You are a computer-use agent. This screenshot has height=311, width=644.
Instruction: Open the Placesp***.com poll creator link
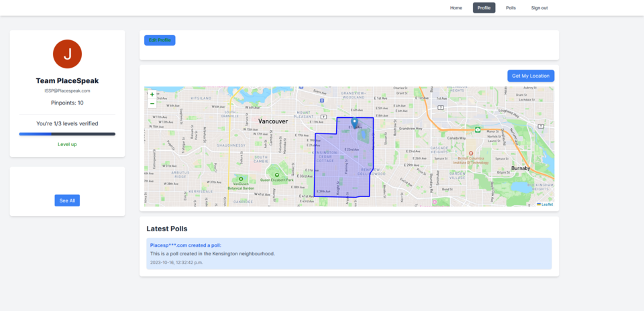(185, 245)
